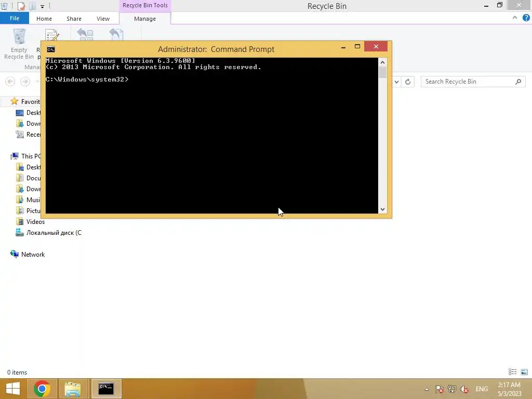Select Network in navigation pane

[33, 254]
